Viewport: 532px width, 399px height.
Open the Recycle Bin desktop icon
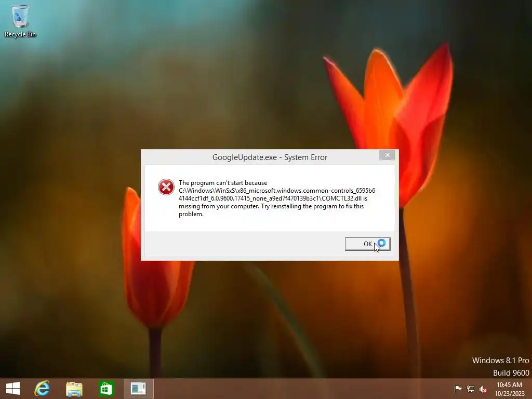[20, 21]
